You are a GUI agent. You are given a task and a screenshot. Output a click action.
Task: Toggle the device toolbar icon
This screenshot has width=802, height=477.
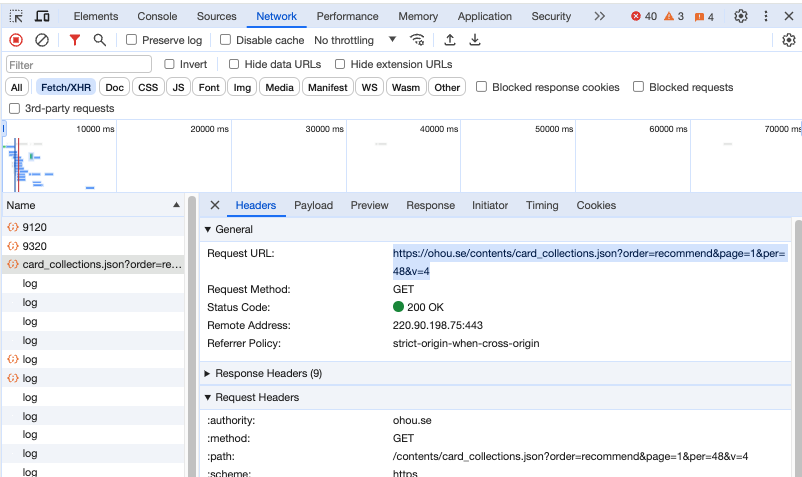[x=42, y=16]
